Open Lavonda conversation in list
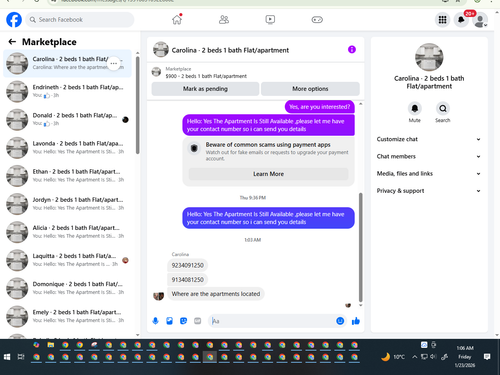Image resolution: width=500 pixels, height=375 pixels. [67, 147]
